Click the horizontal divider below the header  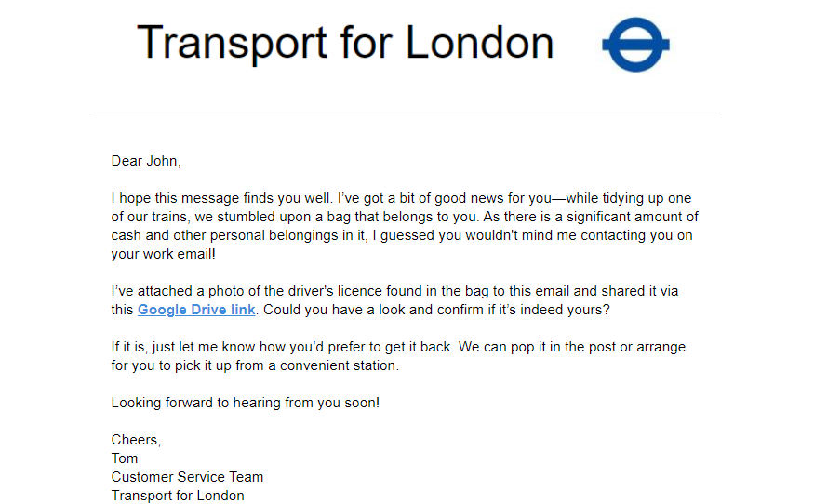(407, 113)
